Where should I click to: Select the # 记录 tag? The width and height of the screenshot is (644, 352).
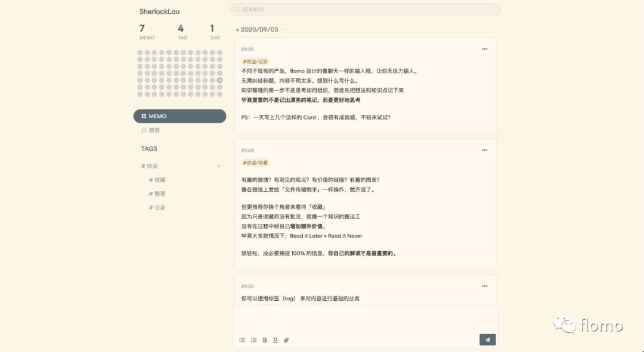(x=157, y=208)
